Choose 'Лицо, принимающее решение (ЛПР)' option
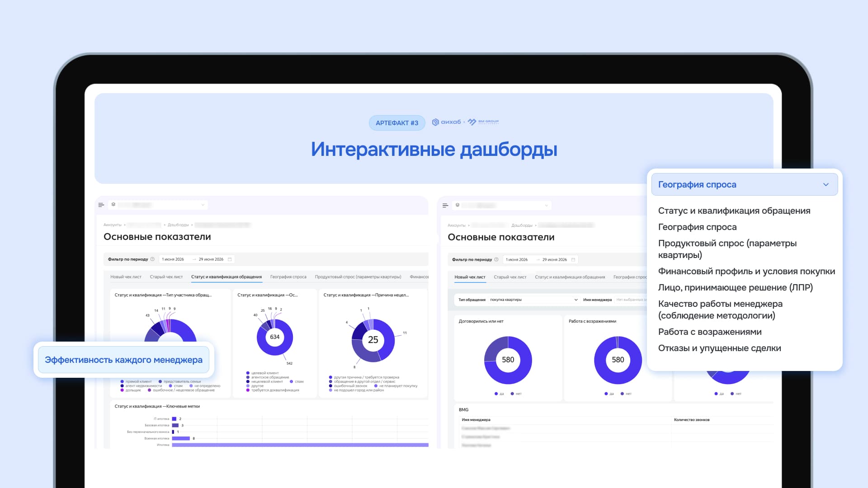868x488 pixels. [736, 287]
